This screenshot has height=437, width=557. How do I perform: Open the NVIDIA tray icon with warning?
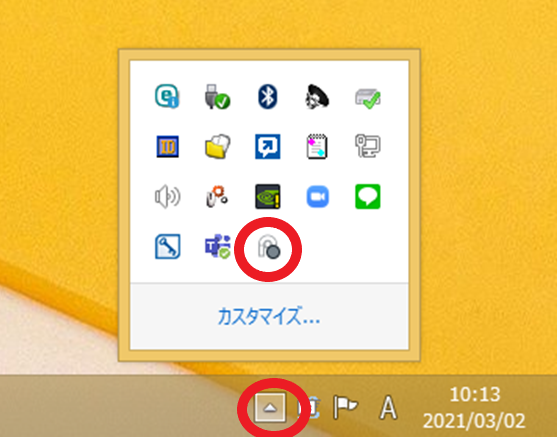point(267,196)
